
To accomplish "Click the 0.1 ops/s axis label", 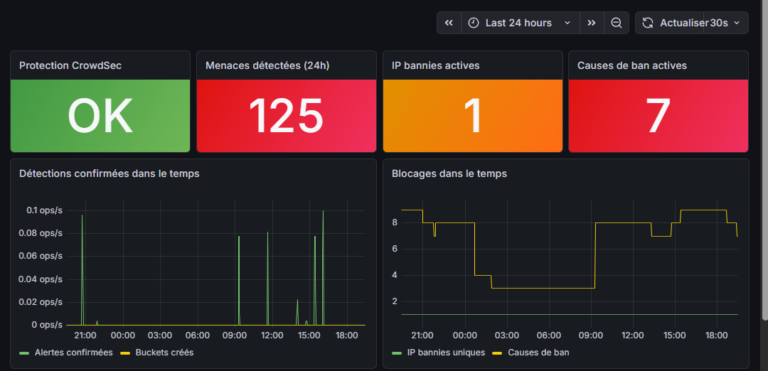I will coord(45,210).
